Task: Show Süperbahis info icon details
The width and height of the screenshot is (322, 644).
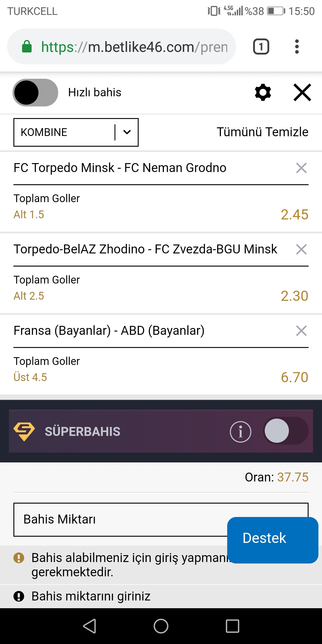Action: (x=241, y=432)
